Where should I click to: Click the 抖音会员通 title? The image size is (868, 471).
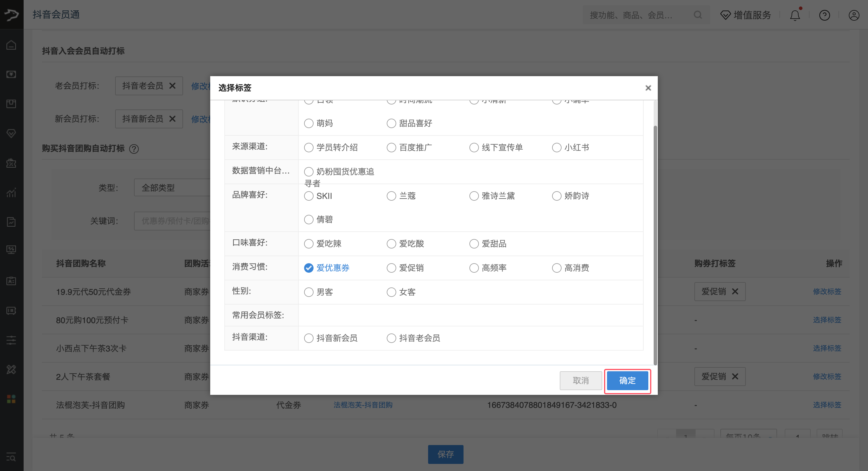pos(56,14)
